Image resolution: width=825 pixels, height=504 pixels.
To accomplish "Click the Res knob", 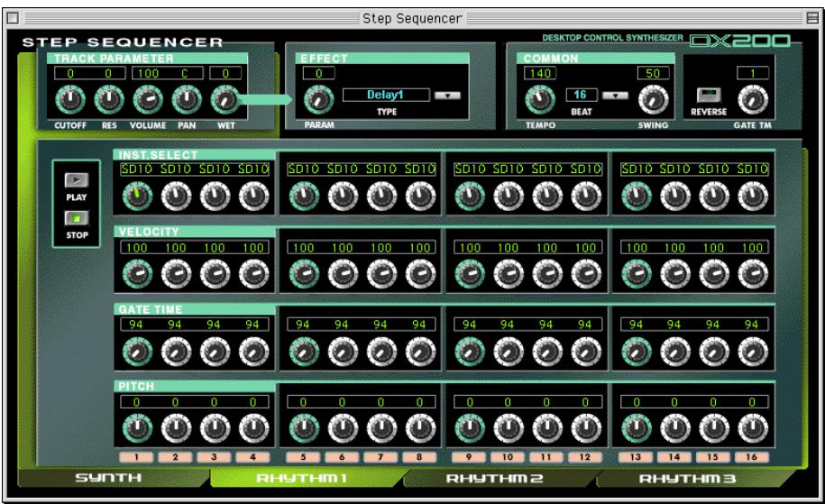I will (x=109, y=100).
